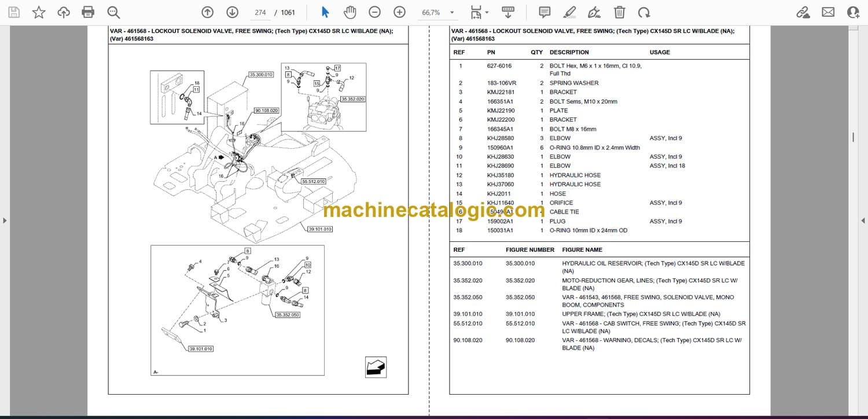Click the MOTO-REDUCTION GEAR, LINES figure name
The height and width of the screenshot is (419, 868).
pos(650,284)
